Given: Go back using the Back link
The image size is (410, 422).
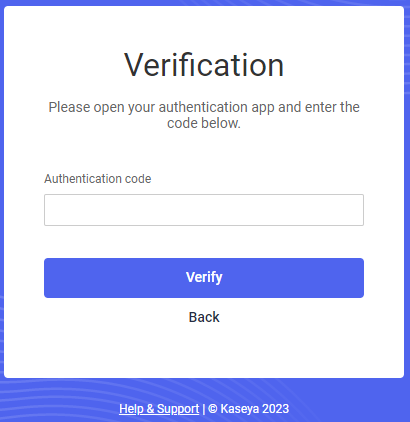Looking at the screenshot, I should tap(204, 317).
